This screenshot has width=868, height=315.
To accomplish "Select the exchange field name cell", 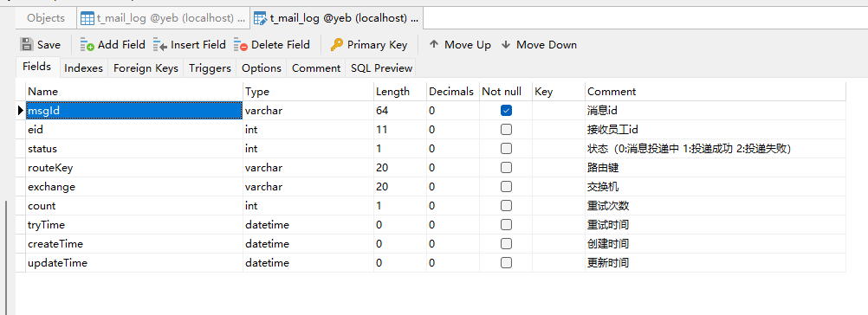I will point(134,187).
